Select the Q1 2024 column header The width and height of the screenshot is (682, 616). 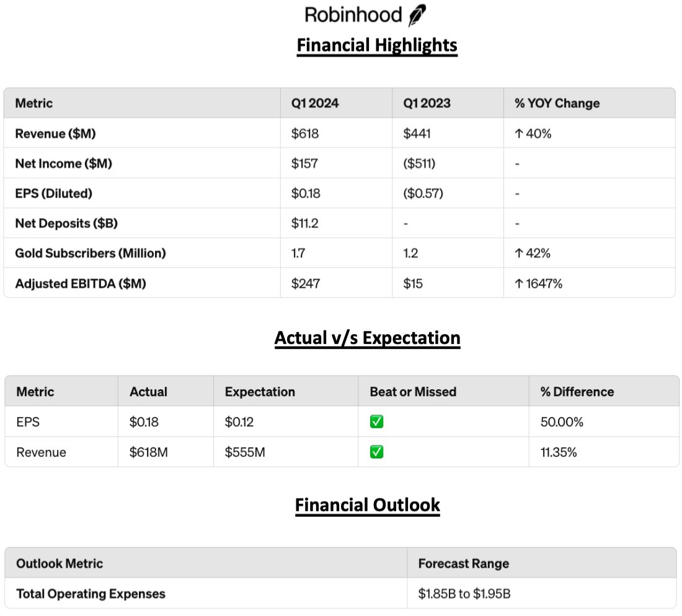315,103
